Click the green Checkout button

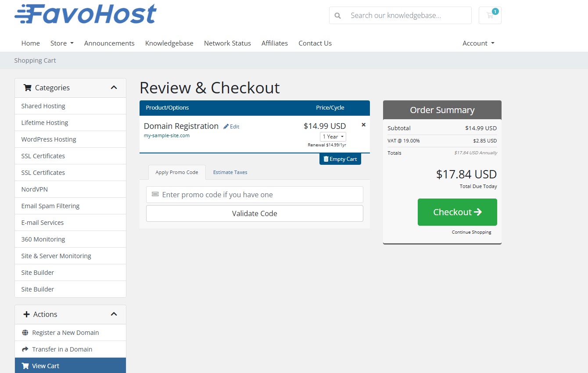tap(457, 212)
